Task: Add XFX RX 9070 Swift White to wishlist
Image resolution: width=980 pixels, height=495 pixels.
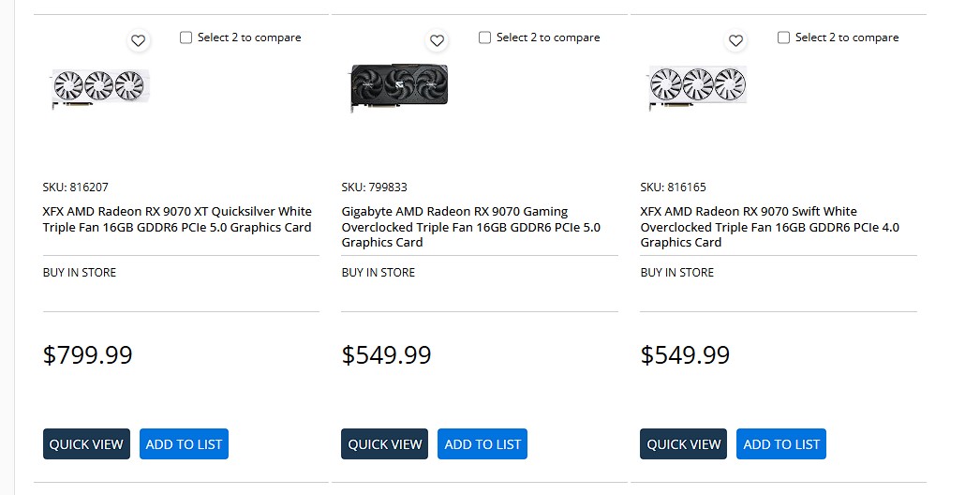Action: (x=735, y=40)
